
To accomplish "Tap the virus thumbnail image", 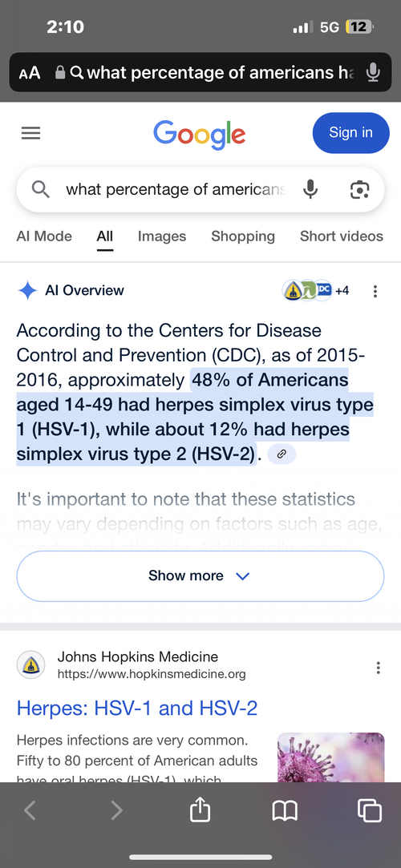I will (x=330, y=757).
